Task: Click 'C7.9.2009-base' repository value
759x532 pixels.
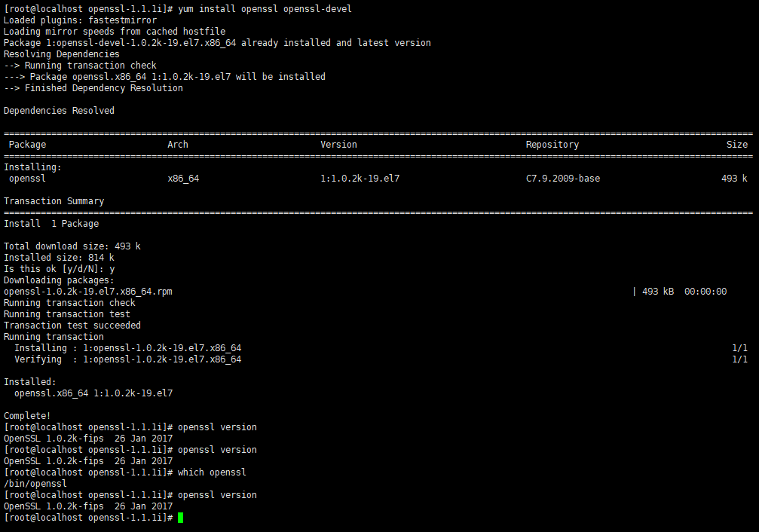Action: pyautogui.click(x=563, y=178)
